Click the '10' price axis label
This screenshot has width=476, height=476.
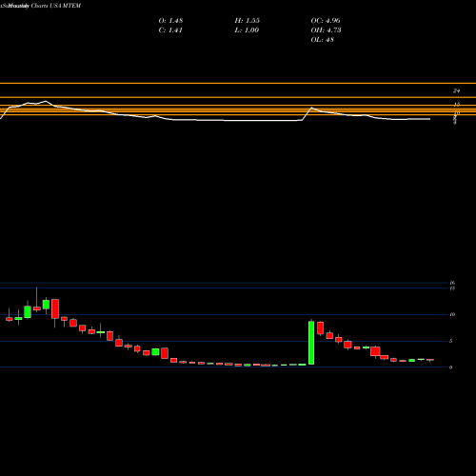coord(452,314)
